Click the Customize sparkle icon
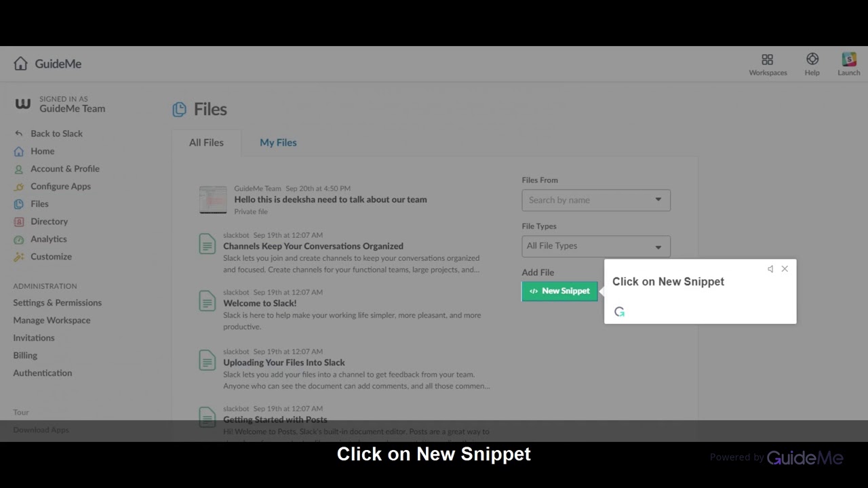The image size is (868, 488). click(18, 257)
